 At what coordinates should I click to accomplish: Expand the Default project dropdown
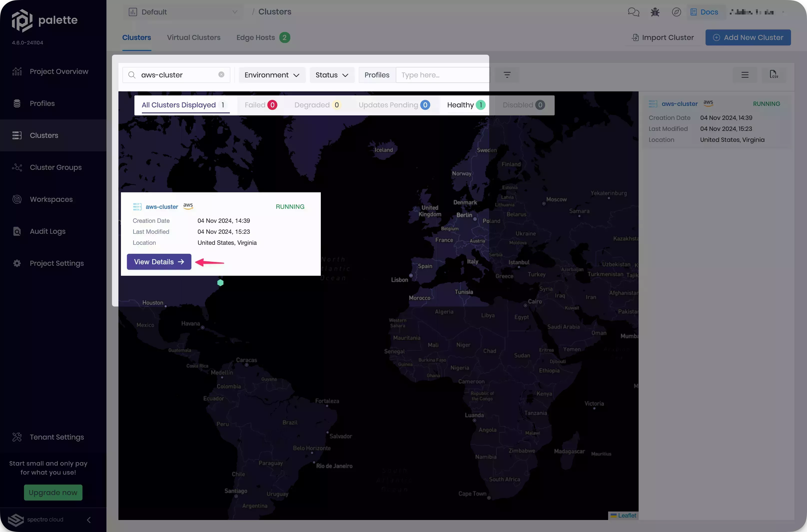pyautogui.click(x=183, y=12)
